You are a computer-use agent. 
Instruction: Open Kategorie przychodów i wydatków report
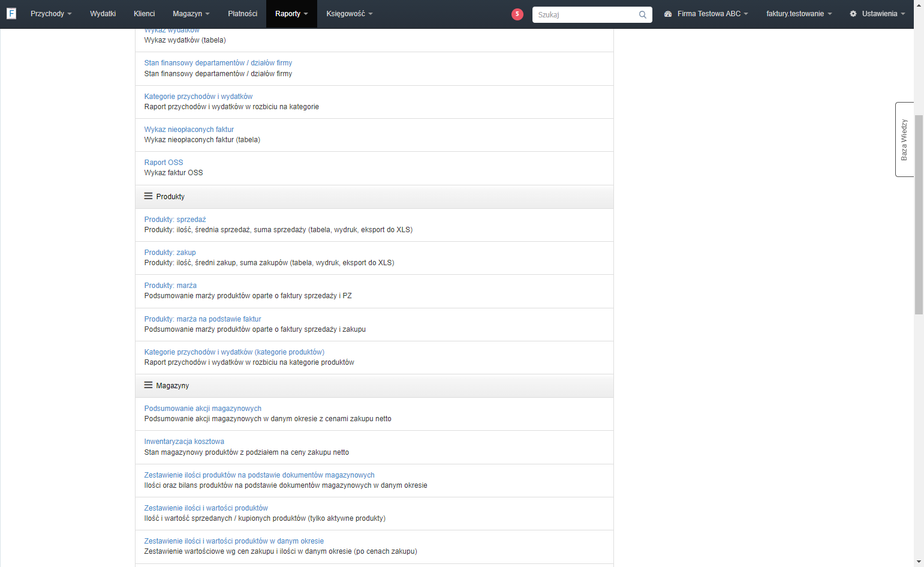(x=198, y=97)
